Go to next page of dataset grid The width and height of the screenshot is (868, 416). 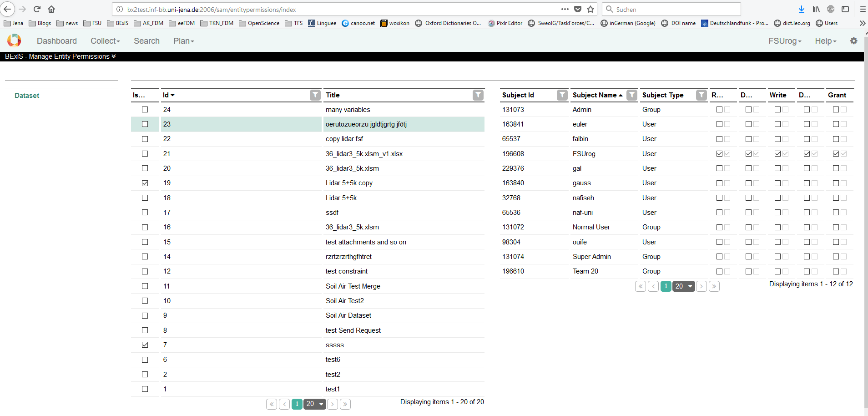tap(333, 404)
